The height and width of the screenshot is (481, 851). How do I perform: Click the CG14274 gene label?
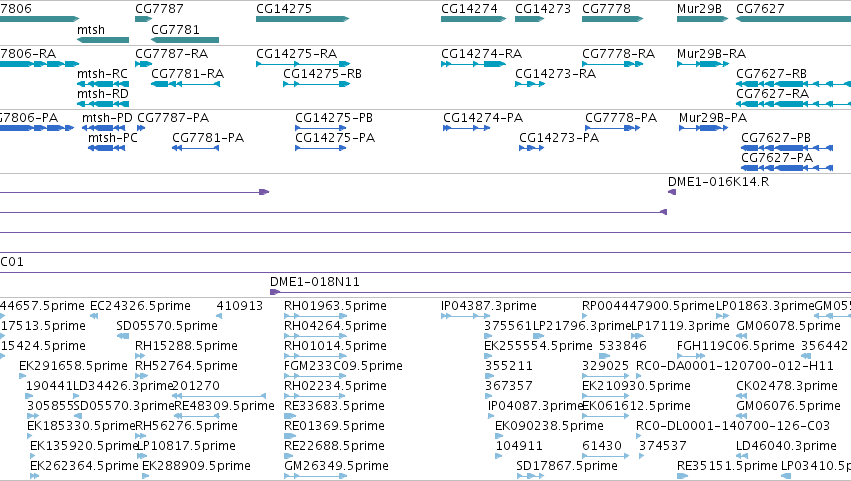point(469,9)
